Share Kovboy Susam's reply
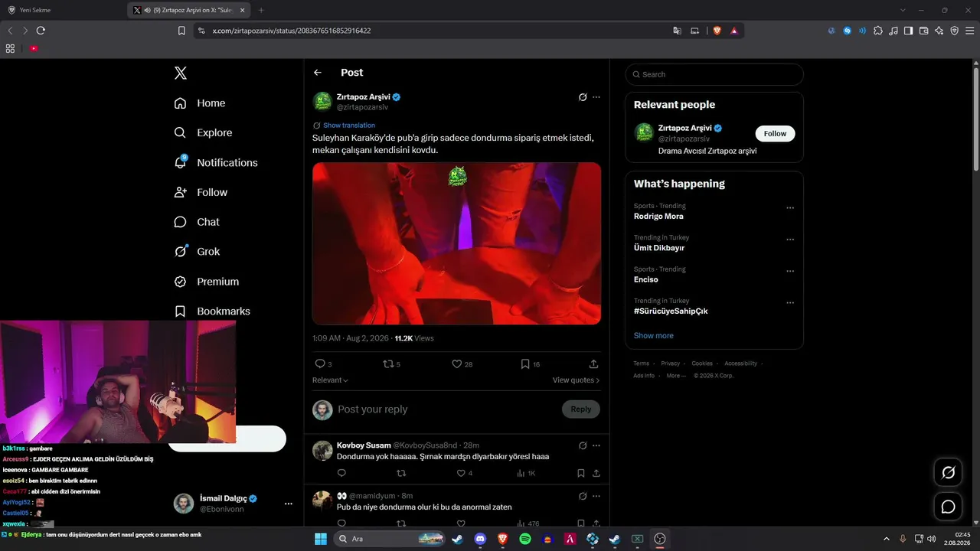Screen dimensions: 980x551 coord(596,474)
